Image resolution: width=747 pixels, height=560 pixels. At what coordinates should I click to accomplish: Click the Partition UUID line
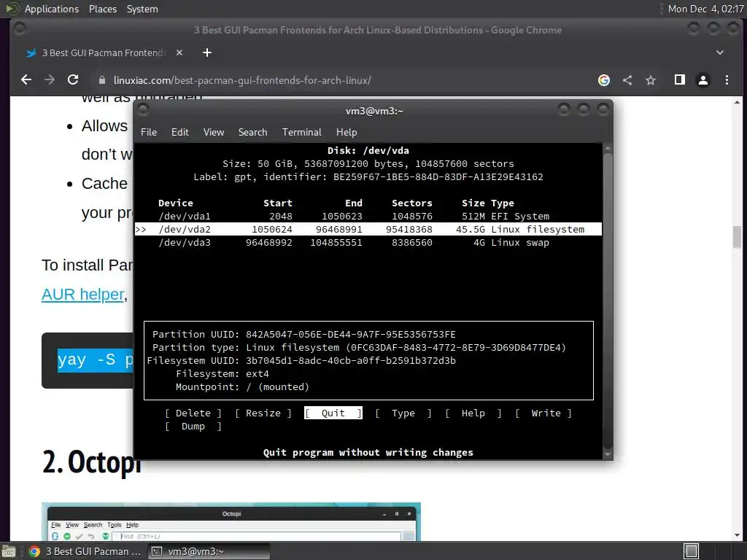304,334
